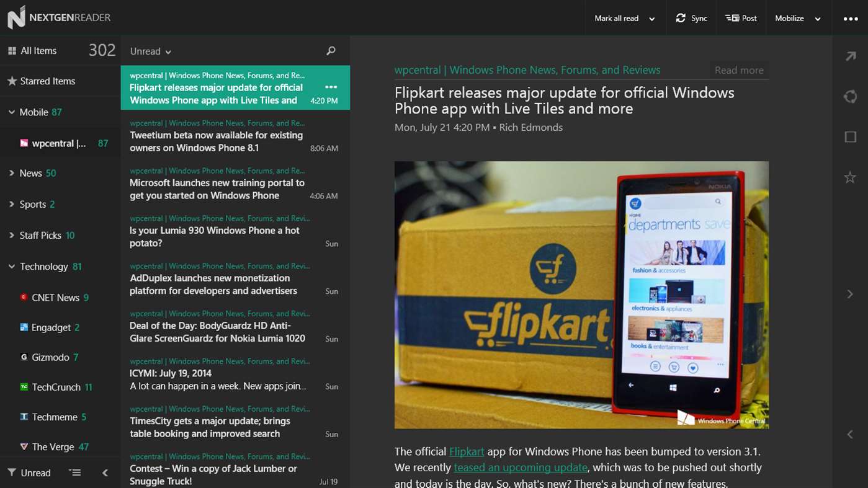Image resolution: width=868 pixels, height=488 pixels.
Task: Click the Flipkart article photo
Action: tap(581, 295)
